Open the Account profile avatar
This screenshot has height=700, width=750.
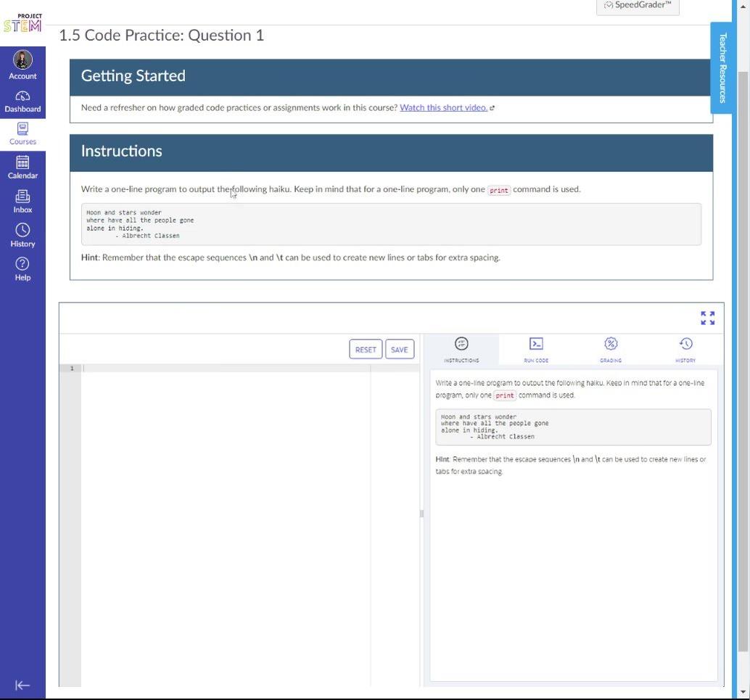[22, 61]
